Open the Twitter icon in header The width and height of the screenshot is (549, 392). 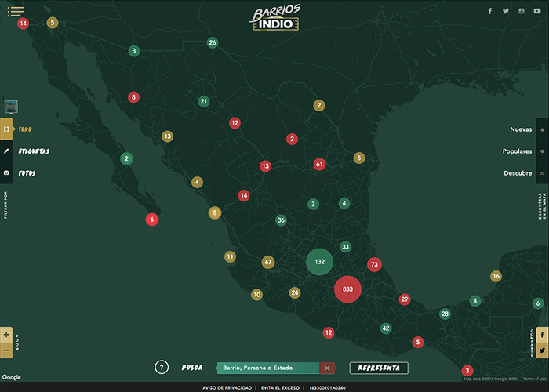pos(506,11)
